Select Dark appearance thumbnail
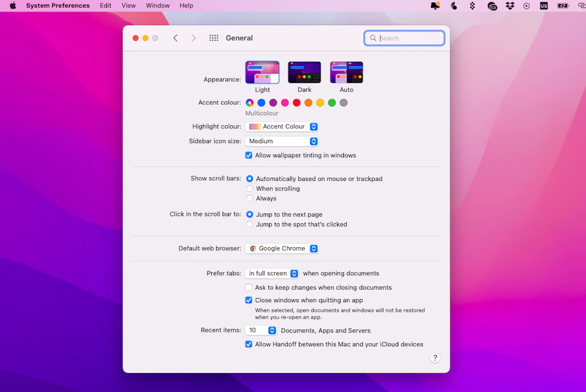The image size is (586, 392). [304, 73]
